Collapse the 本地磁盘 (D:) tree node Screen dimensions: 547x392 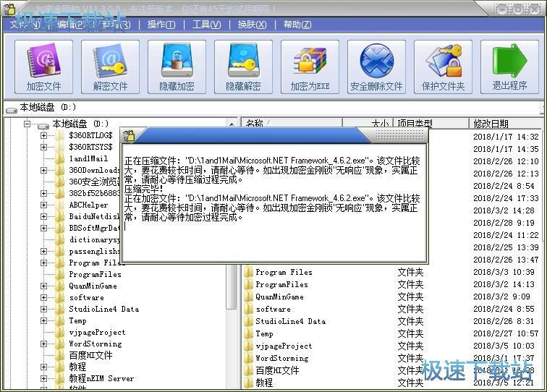pos(27,124)
